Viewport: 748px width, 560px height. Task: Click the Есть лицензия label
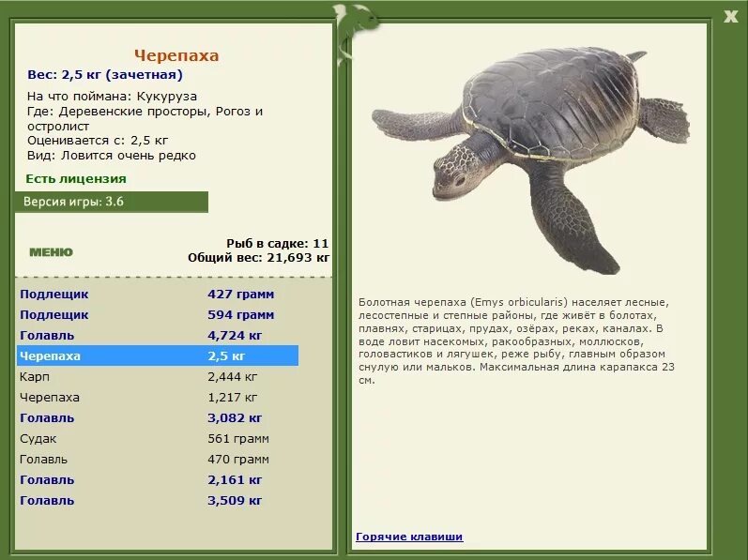click(76, 179)
